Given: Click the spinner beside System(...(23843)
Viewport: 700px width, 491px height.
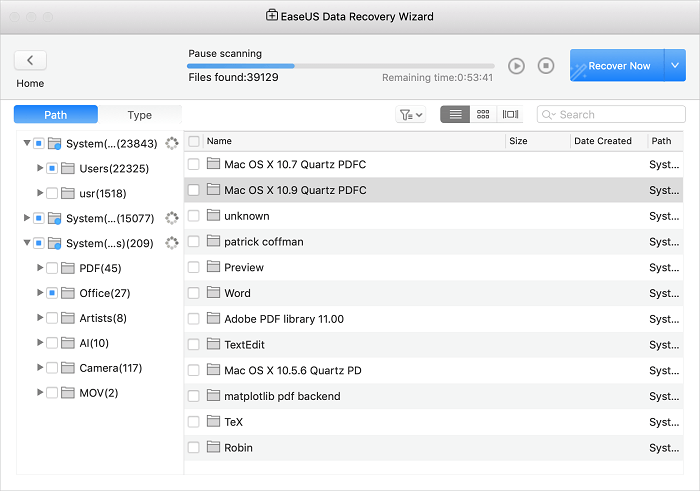Looking at the screenshot, I should click(172, 143).
